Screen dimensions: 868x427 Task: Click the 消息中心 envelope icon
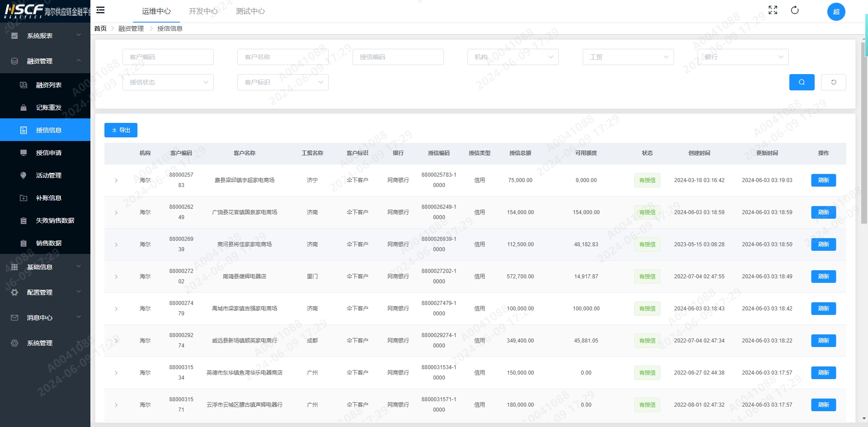click(14, 318)
